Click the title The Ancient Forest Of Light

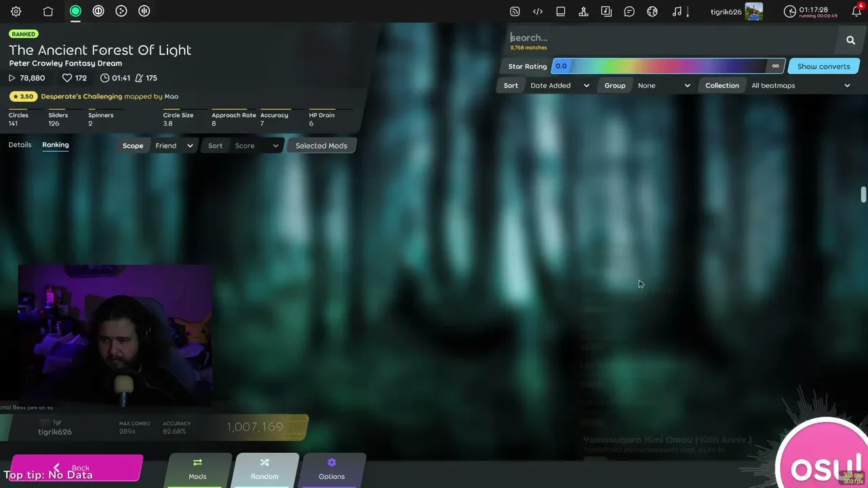(x=100, y=50)
